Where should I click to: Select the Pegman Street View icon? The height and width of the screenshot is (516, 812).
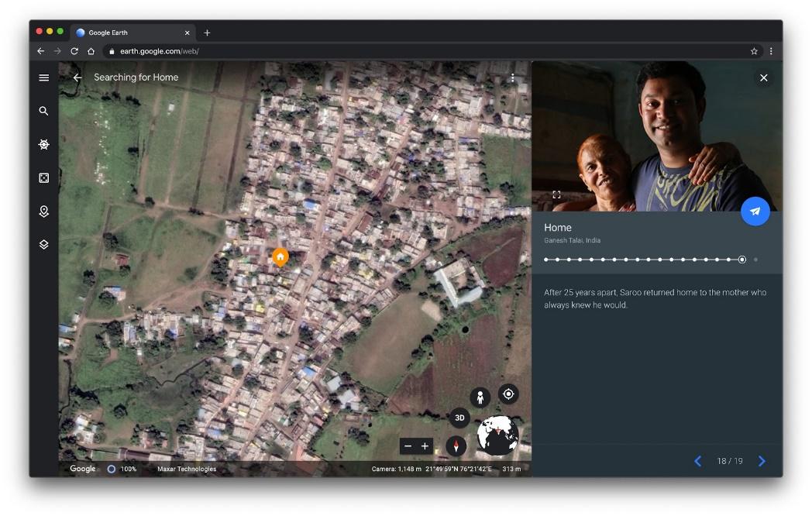point(480,397)
